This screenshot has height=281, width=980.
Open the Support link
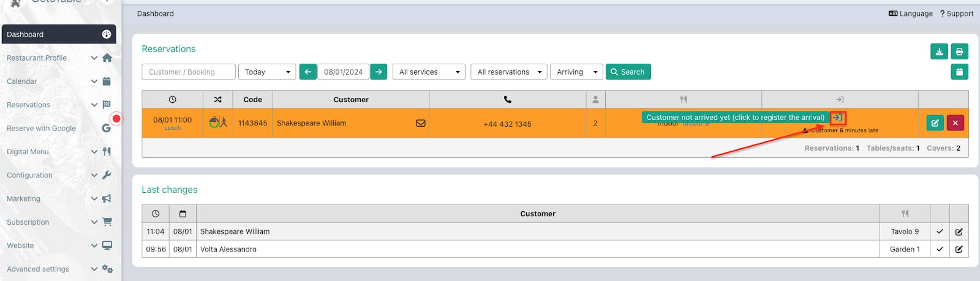coord(956,13)
